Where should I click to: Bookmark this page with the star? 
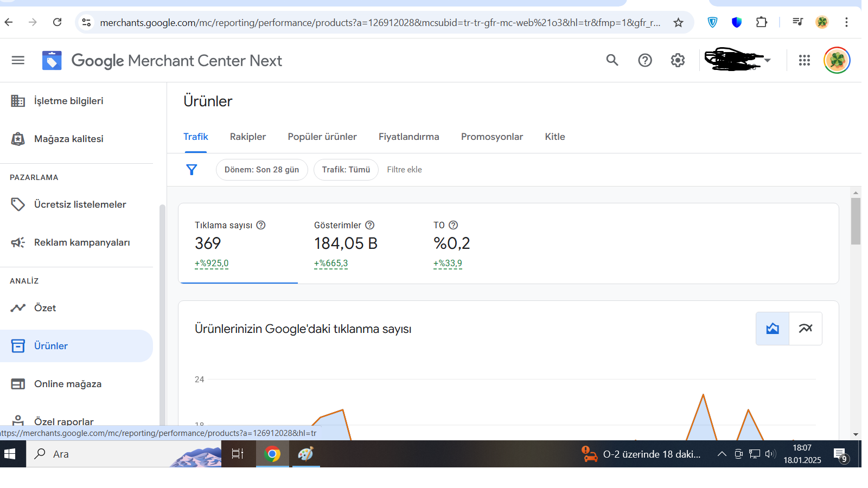point(678,22)
